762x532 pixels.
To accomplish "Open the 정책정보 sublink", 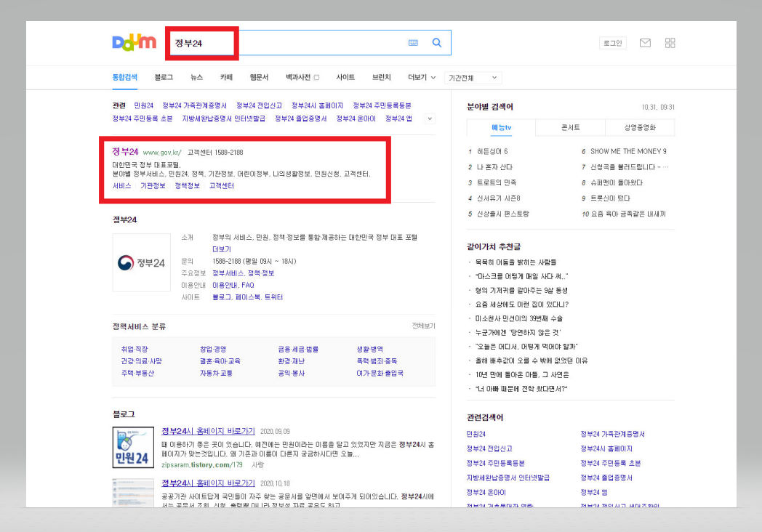I will 187,185.
